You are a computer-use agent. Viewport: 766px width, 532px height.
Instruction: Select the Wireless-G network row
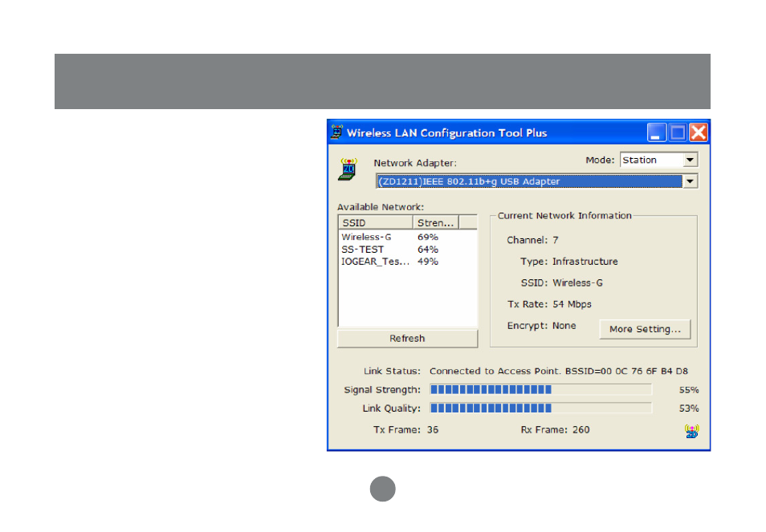pos(407,238)
